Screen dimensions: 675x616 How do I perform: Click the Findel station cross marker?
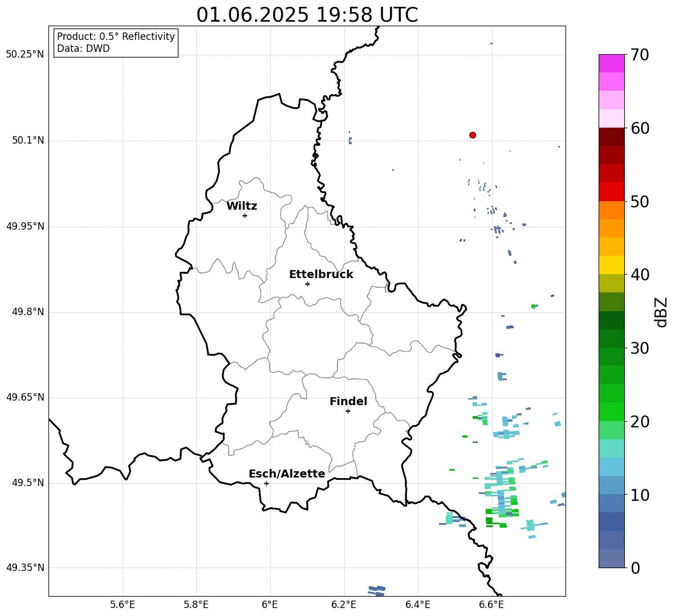tap(348, 411)
